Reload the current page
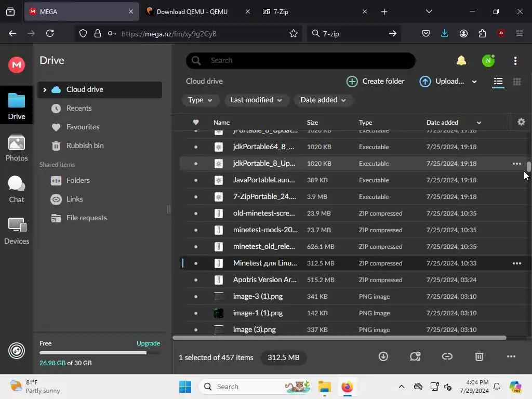Image resolution: width=532 pixels, height=399 pixels. pyautogui.click(x=50, y=33)
